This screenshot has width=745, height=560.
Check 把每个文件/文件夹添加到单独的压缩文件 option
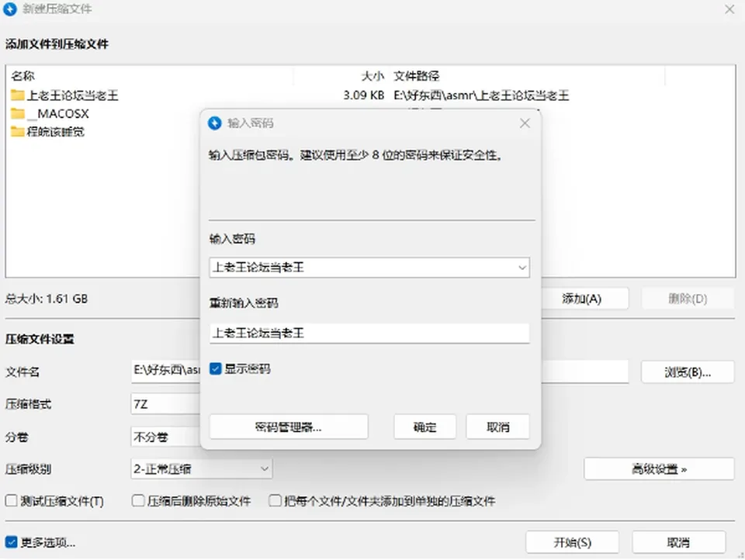point(275,500)
